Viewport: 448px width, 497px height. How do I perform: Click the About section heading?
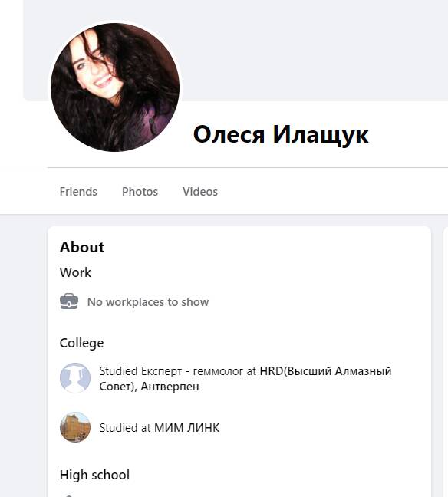click(x=82, y=247)
